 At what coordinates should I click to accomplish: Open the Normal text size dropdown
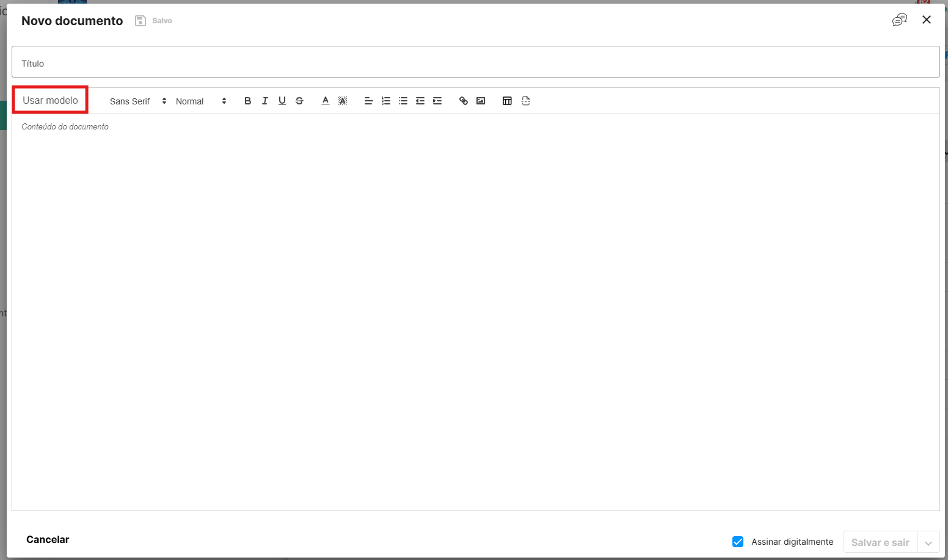pos(201,101)
